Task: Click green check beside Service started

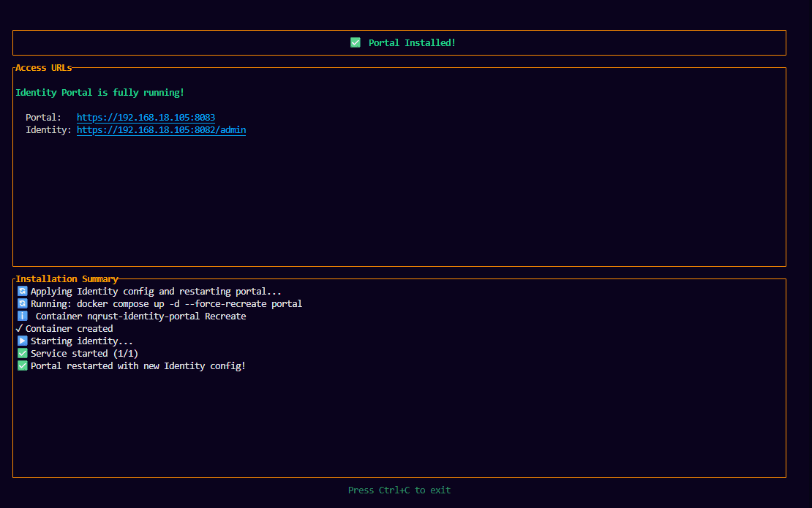Action: coord(22,353)
